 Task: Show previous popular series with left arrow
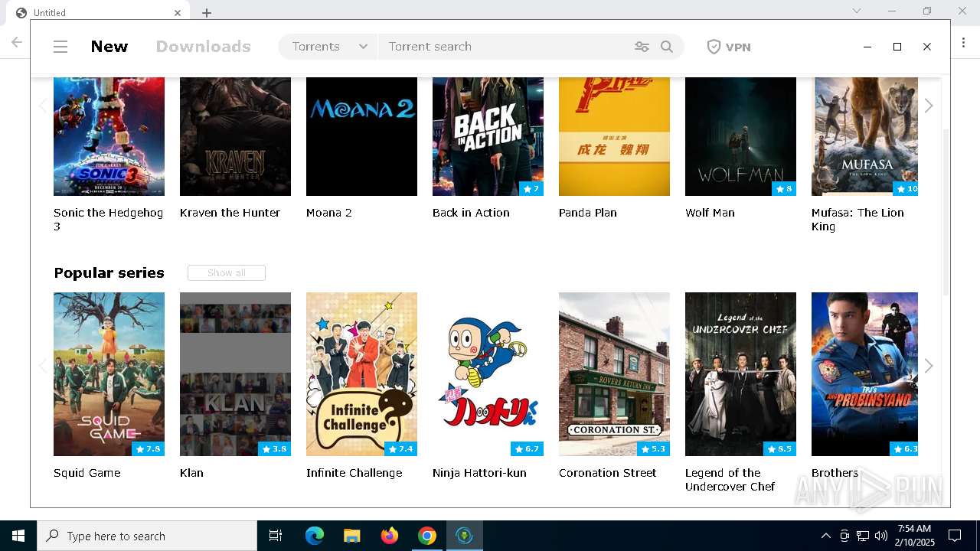43,366
